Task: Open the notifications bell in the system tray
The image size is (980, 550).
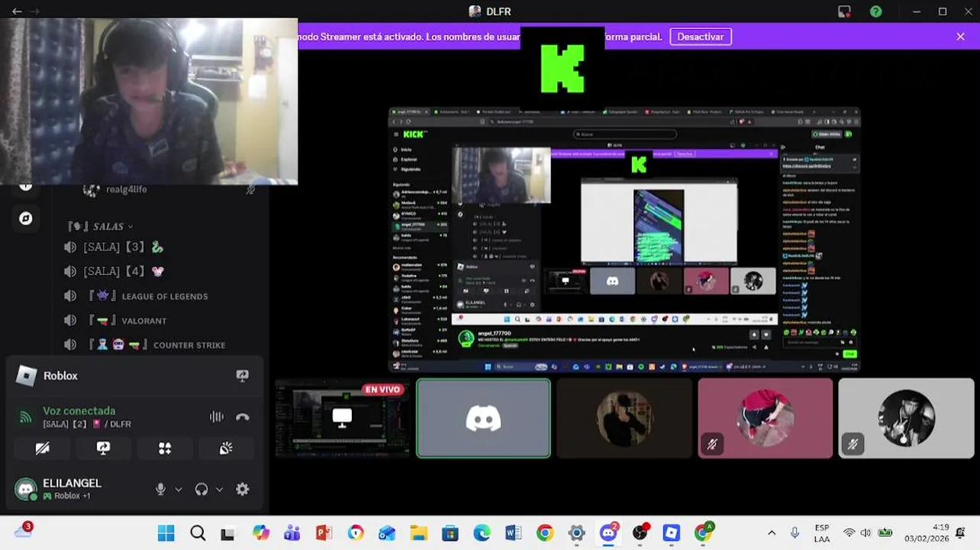Action: coord(961,533)
